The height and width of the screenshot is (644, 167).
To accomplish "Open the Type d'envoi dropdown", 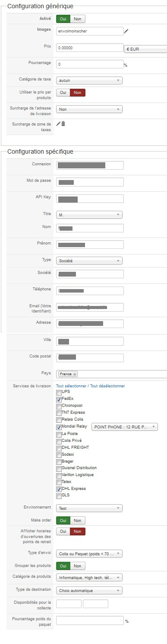I will point(89,554).
